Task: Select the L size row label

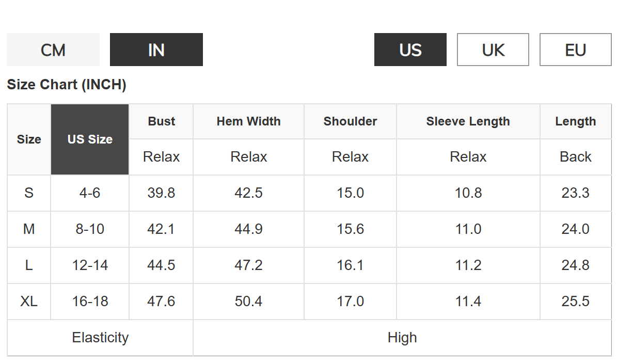Action: pyautogui.click(x=29, y=265)
